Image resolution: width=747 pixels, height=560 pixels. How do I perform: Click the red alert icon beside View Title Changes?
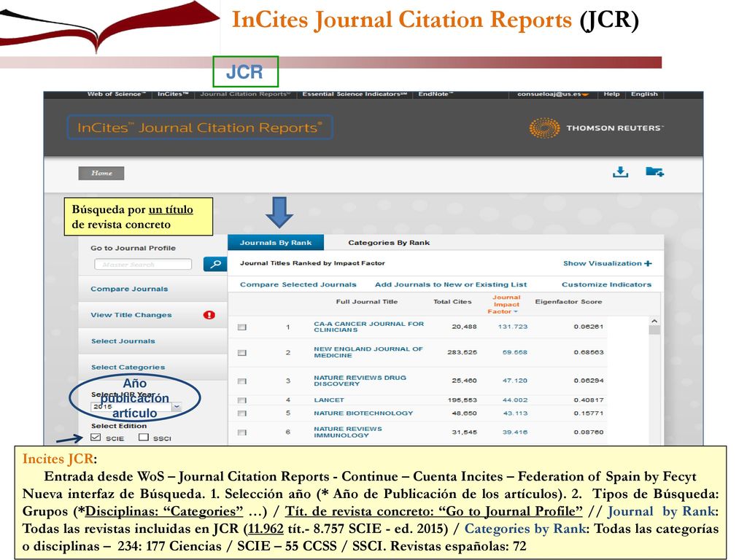pyautogui.click(x=209, y=315)
